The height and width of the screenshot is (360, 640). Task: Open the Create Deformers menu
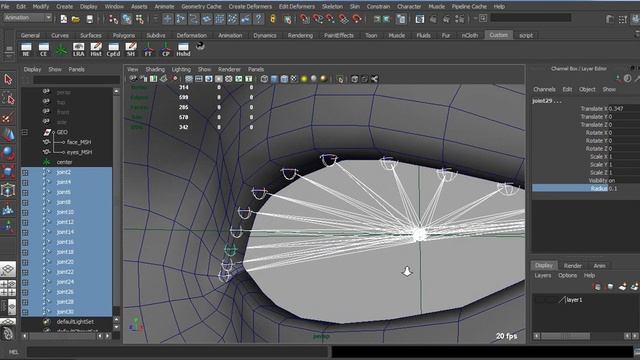pyautogui.click(x=250, y=7)
